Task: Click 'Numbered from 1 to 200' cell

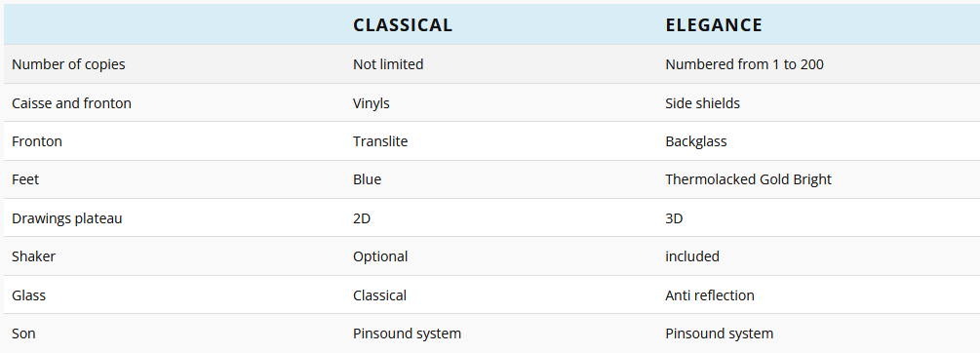Action: pos(744,64)
